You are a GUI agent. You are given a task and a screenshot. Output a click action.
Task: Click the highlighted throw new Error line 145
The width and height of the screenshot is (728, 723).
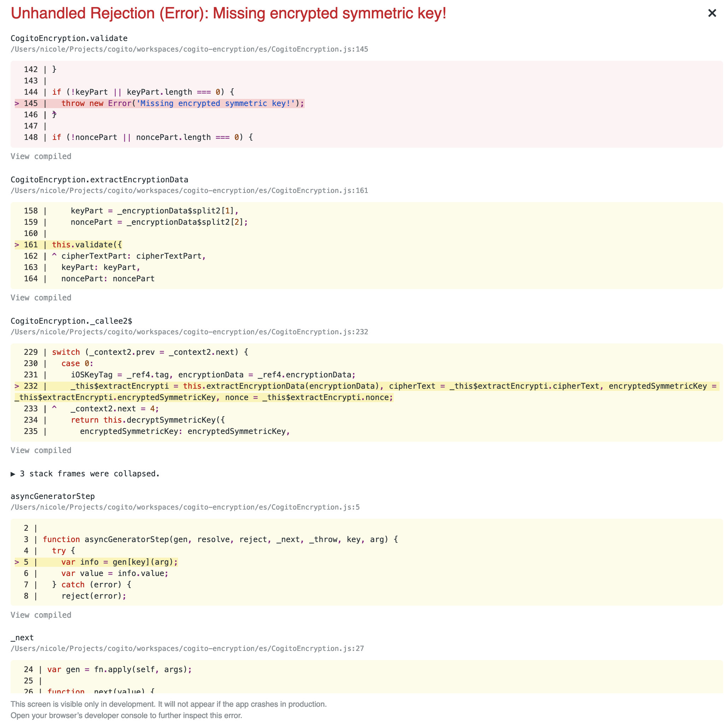point(182,103)
